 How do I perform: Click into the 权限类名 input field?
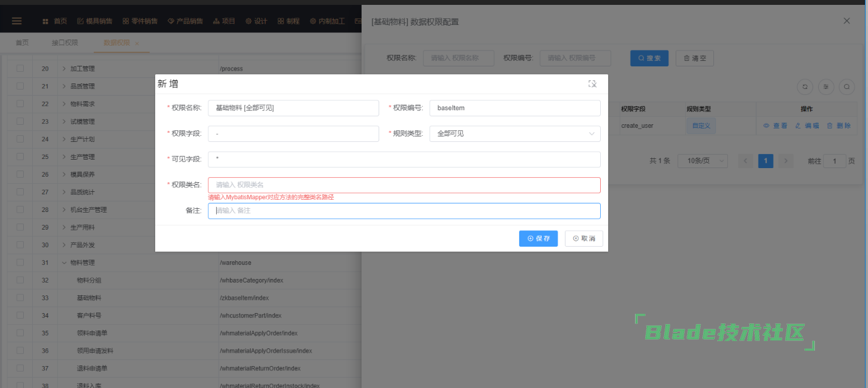tap(404, 185)
